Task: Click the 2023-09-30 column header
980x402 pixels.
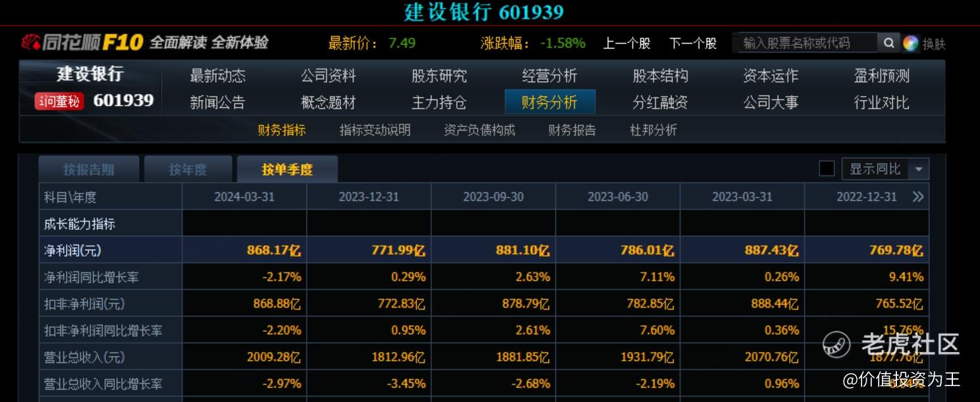Action: tap(493, 196)
